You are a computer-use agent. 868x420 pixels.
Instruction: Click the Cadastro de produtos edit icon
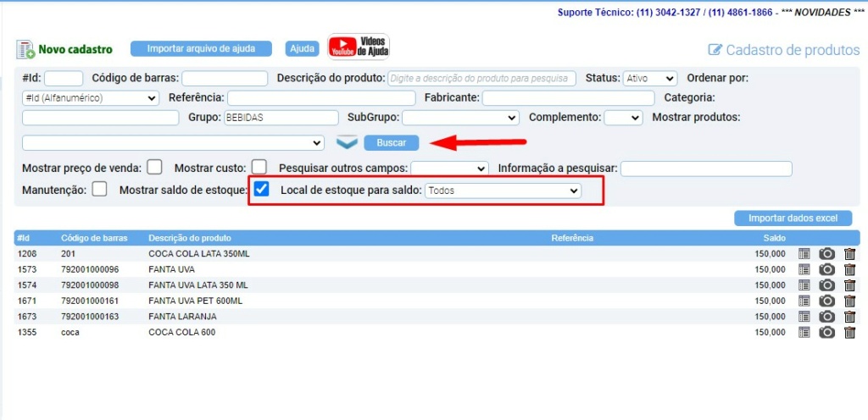(715, 50)
